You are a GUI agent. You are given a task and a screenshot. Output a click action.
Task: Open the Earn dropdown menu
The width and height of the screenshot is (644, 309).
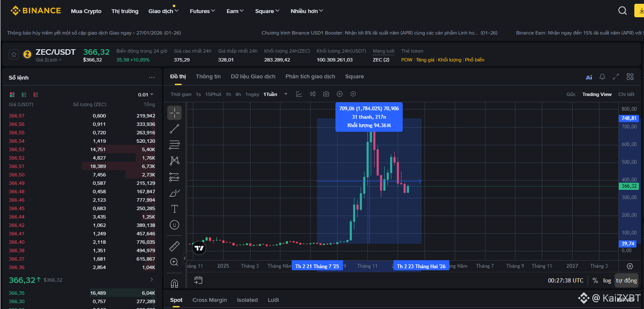(235, 11)
